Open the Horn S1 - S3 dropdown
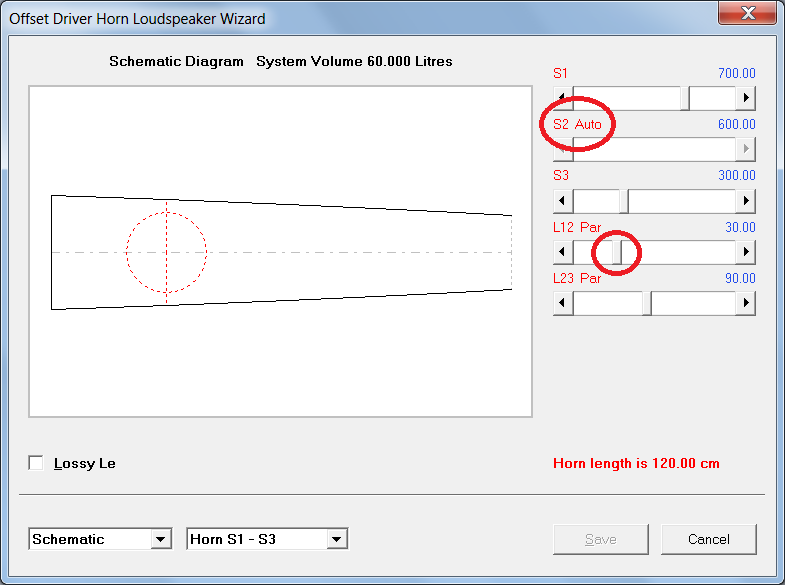Screen dimensions: 785x585 point(336,539)
